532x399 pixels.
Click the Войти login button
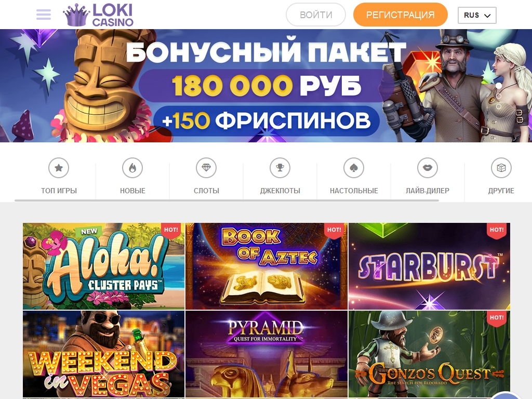[316, 15]
